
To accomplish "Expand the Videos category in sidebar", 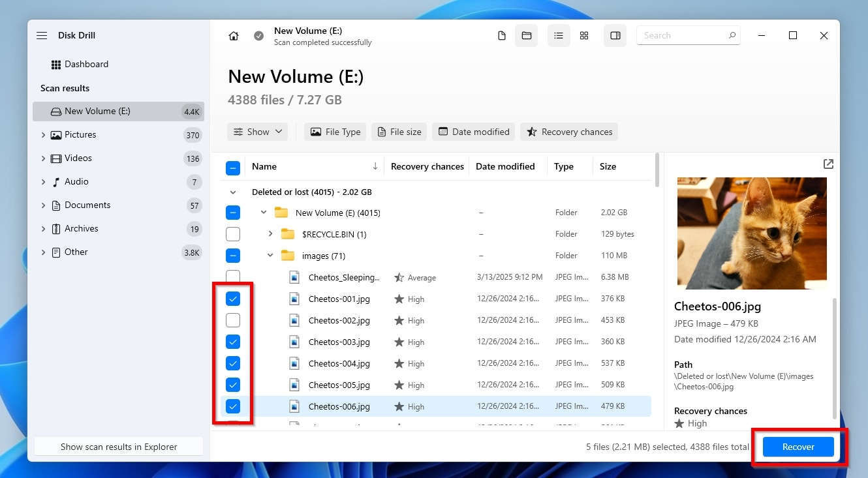I will (x=43, y=158).
